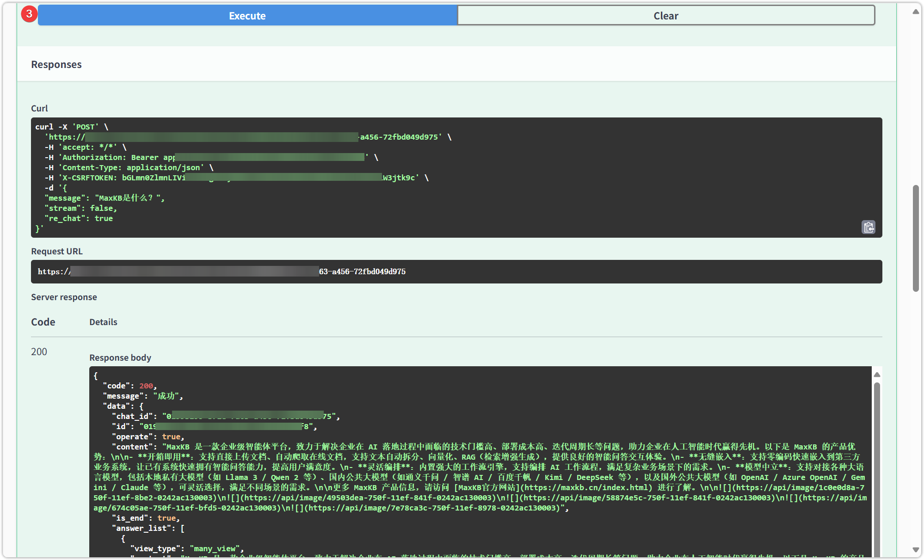This screenshot has width=924, height=560.
Task: Click the Server response heading
Action: click(x=64, y=297)
